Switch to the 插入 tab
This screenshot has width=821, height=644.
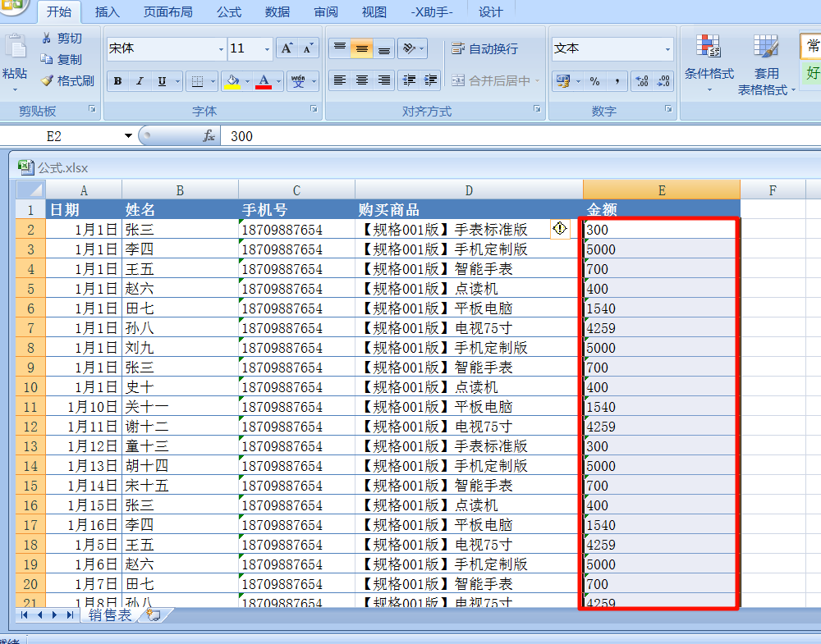pos(108,11)
